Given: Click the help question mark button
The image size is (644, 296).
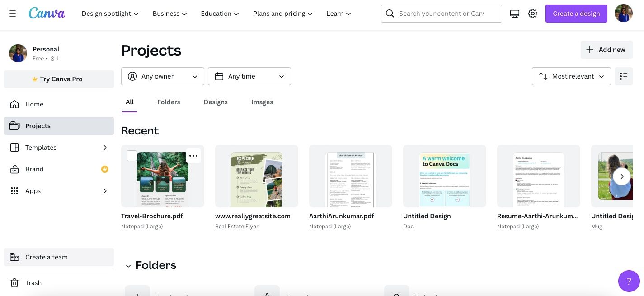Looking at the screenshot, I should (629, 281).
